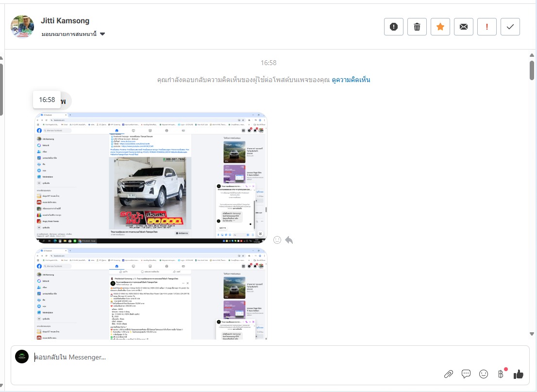React to first image with smiley icon
The width and height of the screenshot is (537, 392).
point(277,240)
